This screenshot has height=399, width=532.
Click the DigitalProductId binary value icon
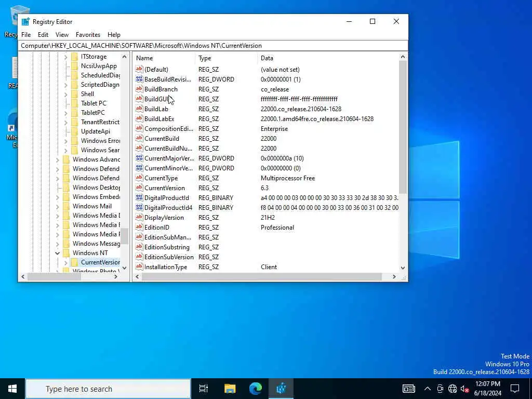click(x=139, y=197)
